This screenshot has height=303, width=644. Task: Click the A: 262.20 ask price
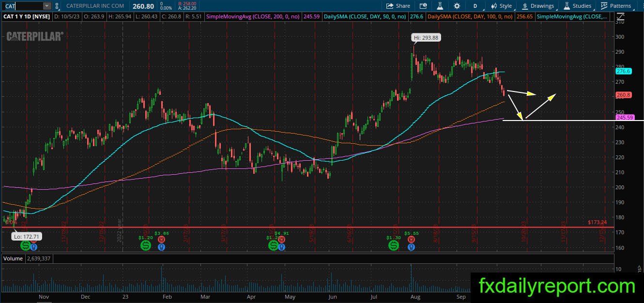click(186, 8)
